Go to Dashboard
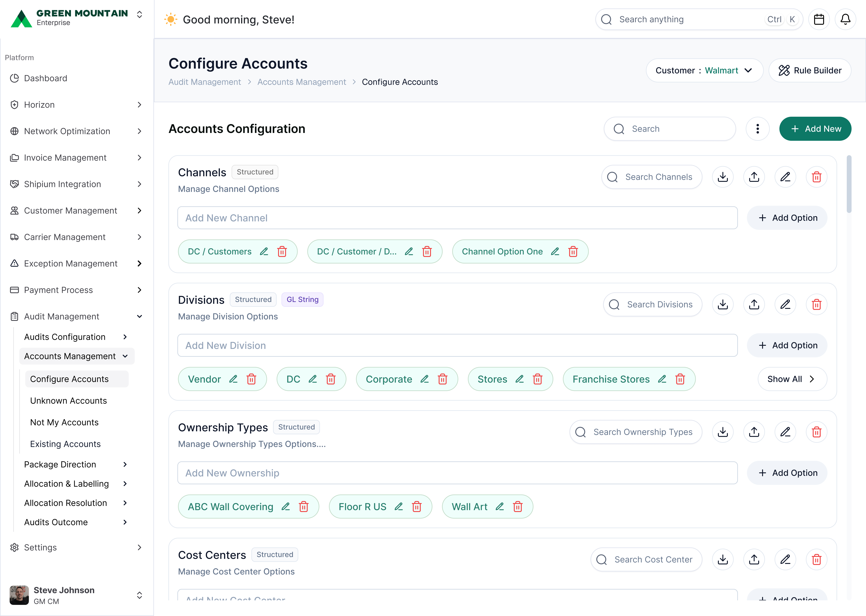 click(x=46, y=78)
